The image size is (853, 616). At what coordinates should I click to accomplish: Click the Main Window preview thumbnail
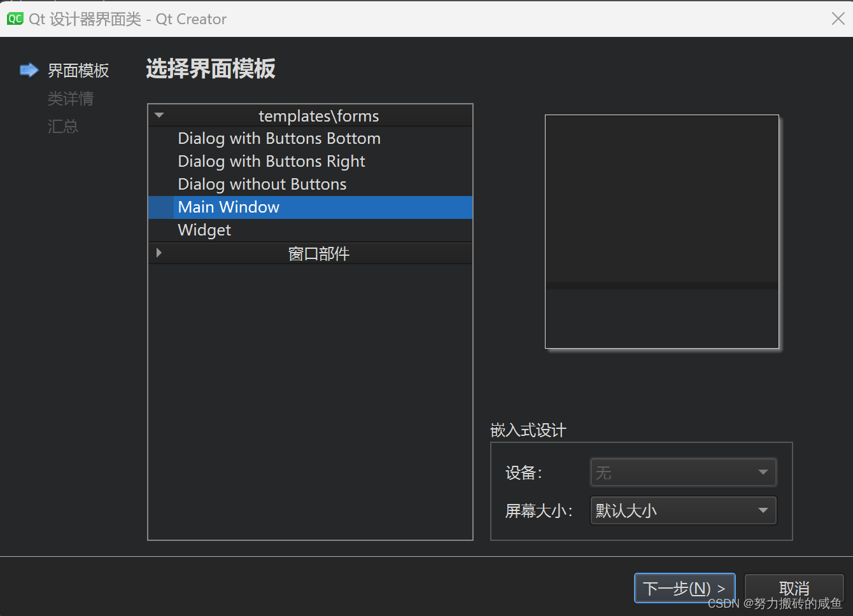coord(662,231)
